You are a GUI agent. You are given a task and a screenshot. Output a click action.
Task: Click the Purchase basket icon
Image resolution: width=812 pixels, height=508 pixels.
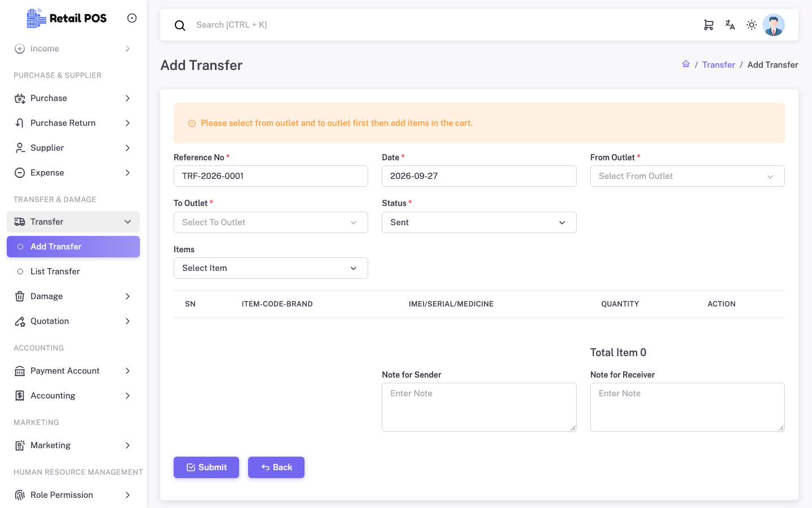click(20, 98)
